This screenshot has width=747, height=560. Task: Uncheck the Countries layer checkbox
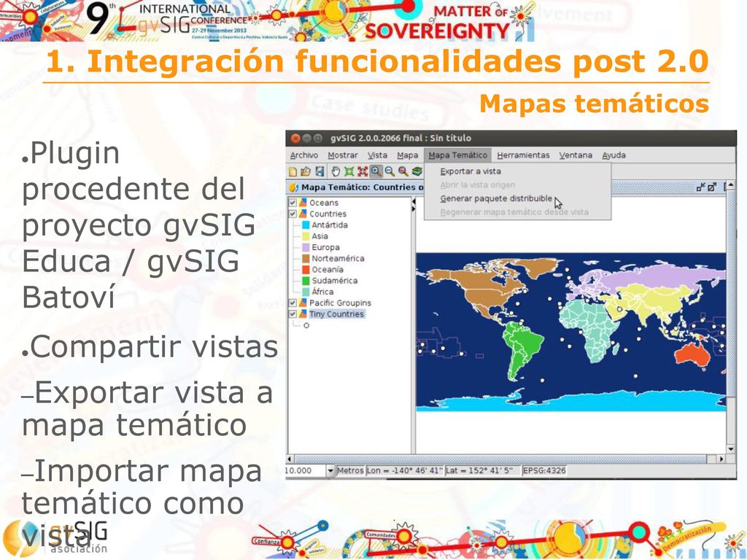pyautogui.click(x=293, y=214)
